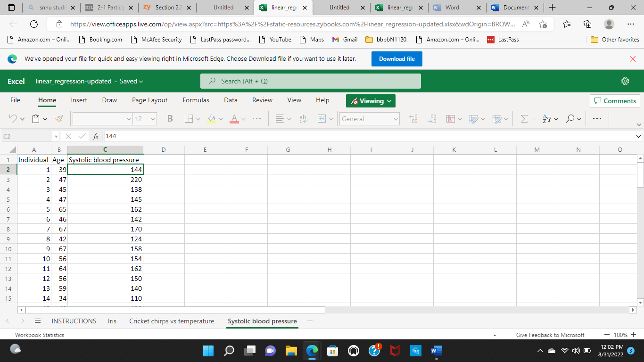Click the Merge cells icon
Screen dimensions: 644x362
pyautogui.click(x=322, y=119)
